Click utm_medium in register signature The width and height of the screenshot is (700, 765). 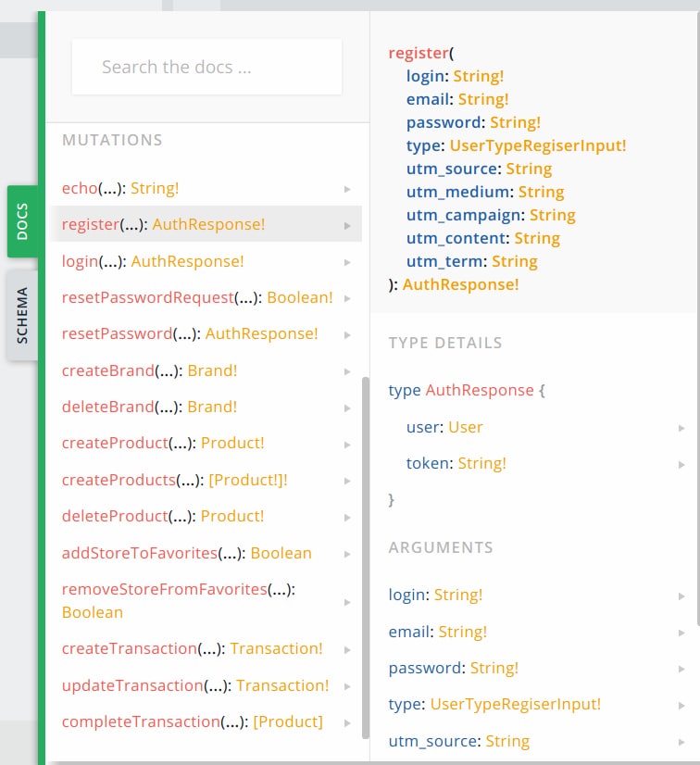coord(457,192)
